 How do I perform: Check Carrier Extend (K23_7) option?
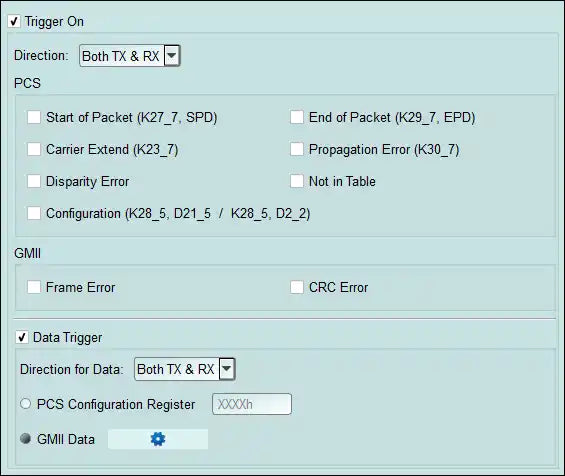[x=34, y=149]
